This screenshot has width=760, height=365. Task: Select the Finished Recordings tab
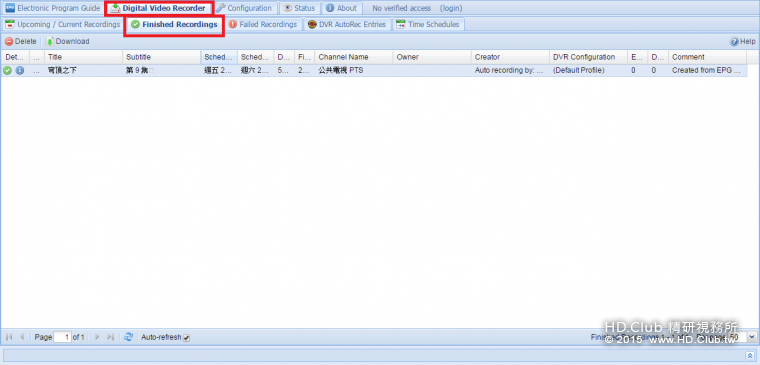point(174,24)
